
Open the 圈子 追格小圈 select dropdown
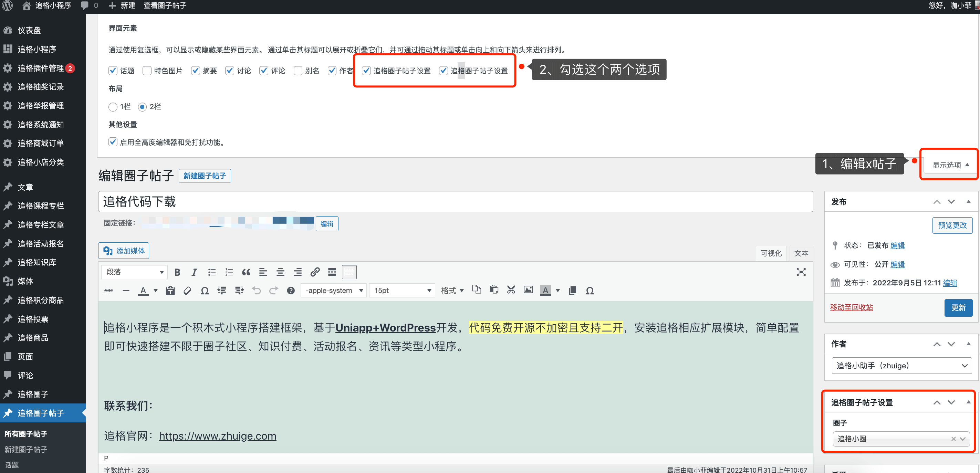(901, 439)
